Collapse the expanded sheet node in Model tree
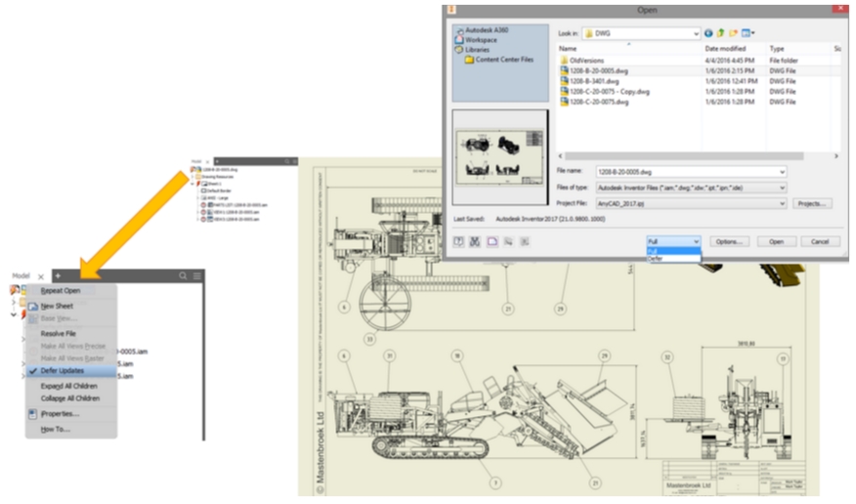 point(14,315)
